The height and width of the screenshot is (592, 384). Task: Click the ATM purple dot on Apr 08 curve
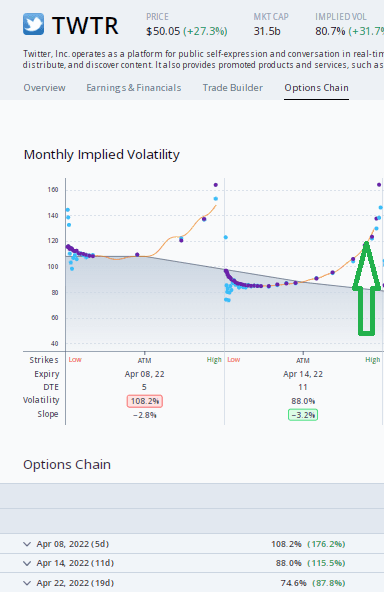click(137, 254)
